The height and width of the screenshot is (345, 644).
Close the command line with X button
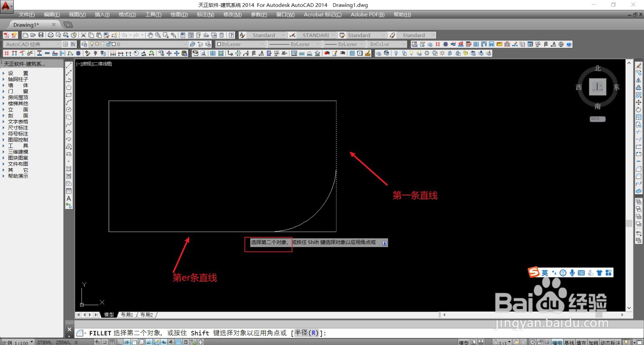tap(69, 329)
